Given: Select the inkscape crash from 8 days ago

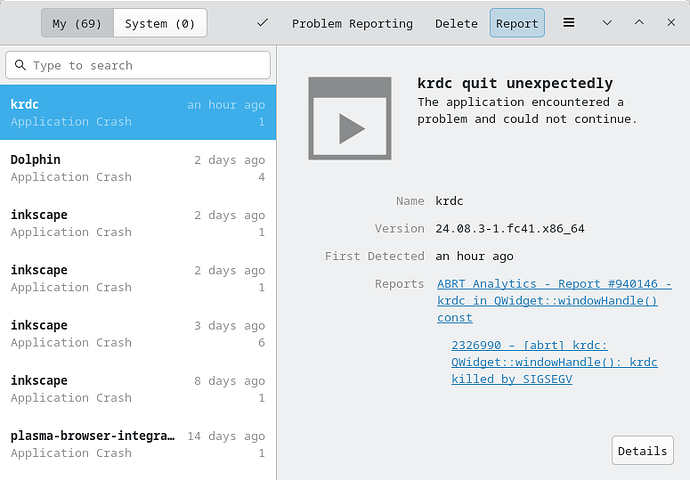Looking at the screenshot, I should pyautogui.click(x=138, y=389).
